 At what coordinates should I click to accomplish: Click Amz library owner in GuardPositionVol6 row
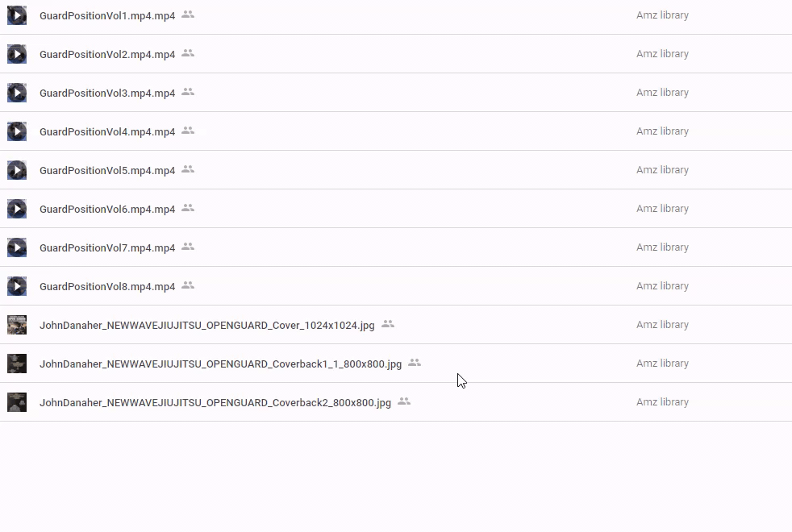tap(662, 209)
